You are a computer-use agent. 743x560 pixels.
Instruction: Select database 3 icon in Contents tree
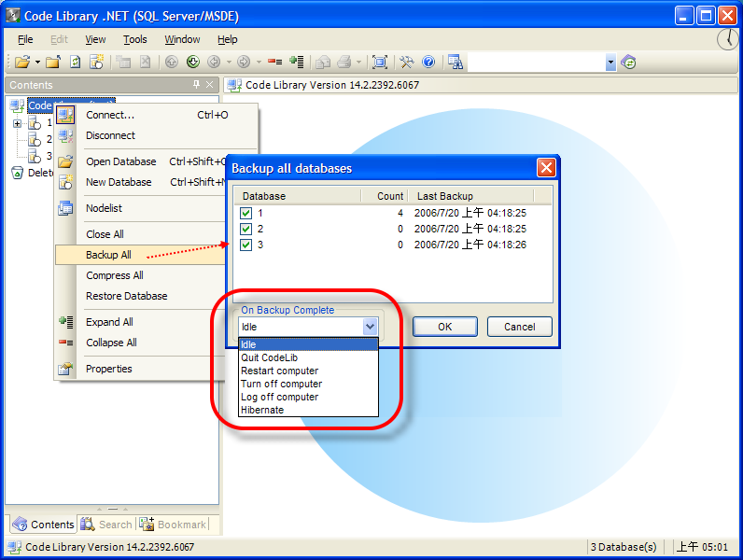35,156
